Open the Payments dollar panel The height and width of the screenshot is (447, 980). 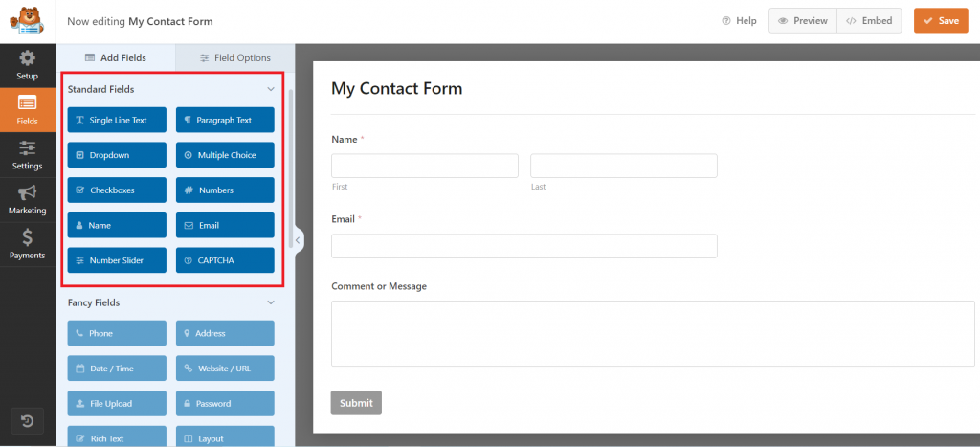point(28,244)
